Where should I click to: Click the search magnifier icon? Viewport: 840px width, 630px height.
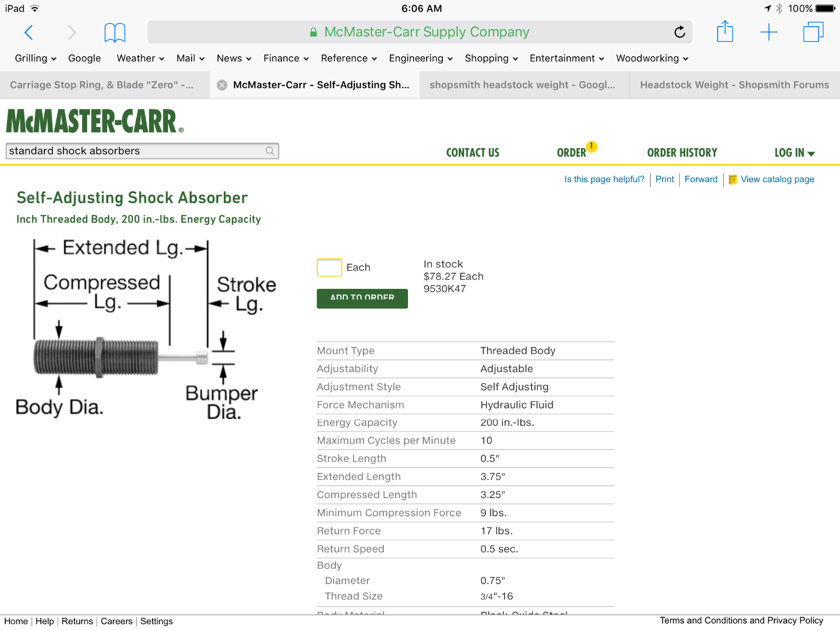270,151
